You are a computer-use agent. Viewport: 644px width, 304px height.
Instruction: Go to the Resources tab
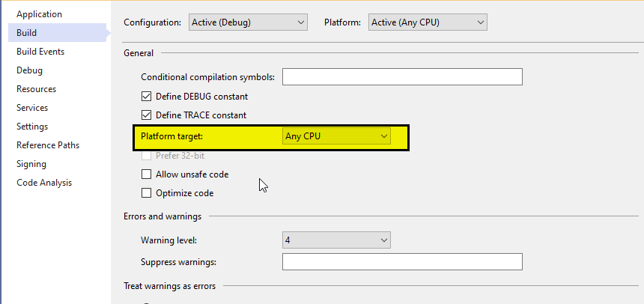pyautogui.click(x=36, y=89)
